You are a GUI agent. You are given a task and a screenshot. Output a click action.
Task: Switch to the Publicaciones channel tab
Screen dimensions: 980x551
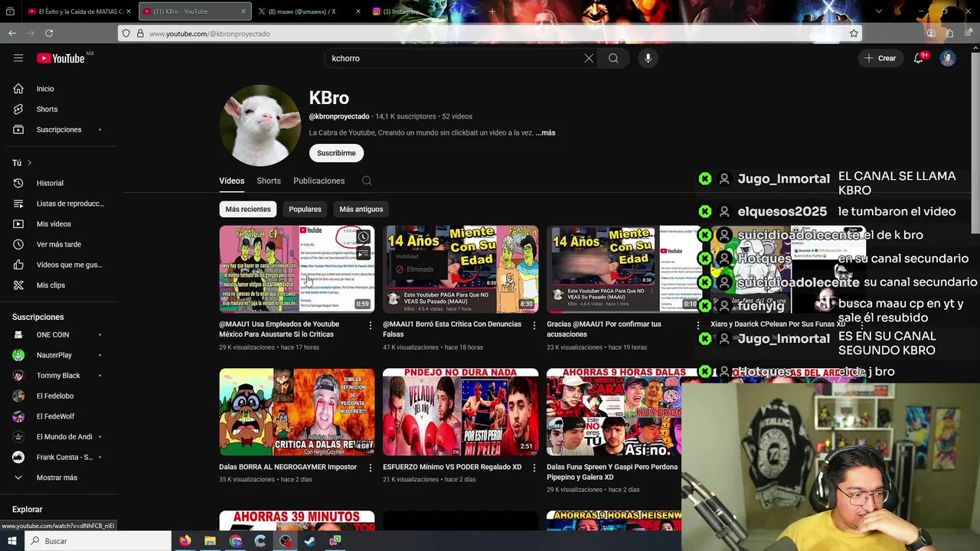click(318, 181)
